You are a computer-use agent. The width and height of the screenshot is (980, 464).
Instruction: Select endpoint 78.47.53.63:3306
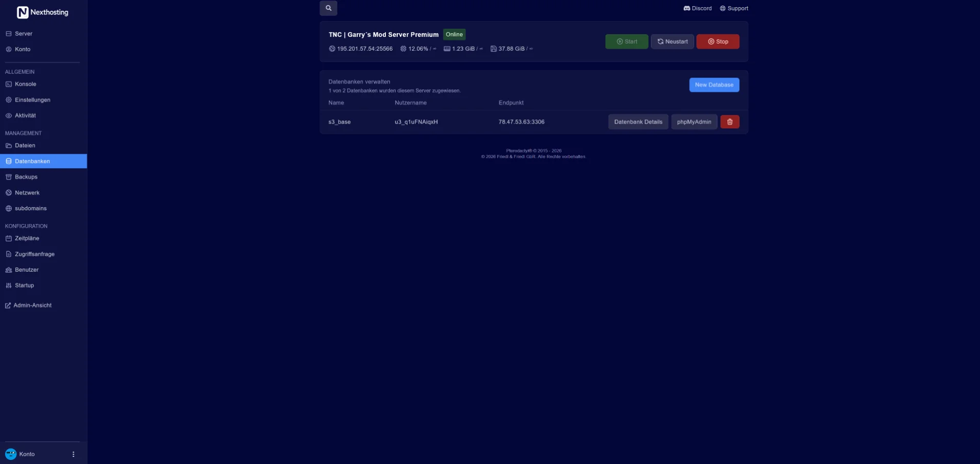tap(521, 122)
